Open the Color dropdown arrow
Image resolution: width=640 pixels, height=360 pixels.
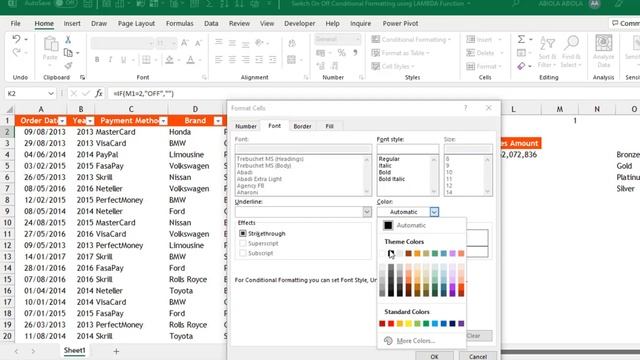(x=434, y=212)
